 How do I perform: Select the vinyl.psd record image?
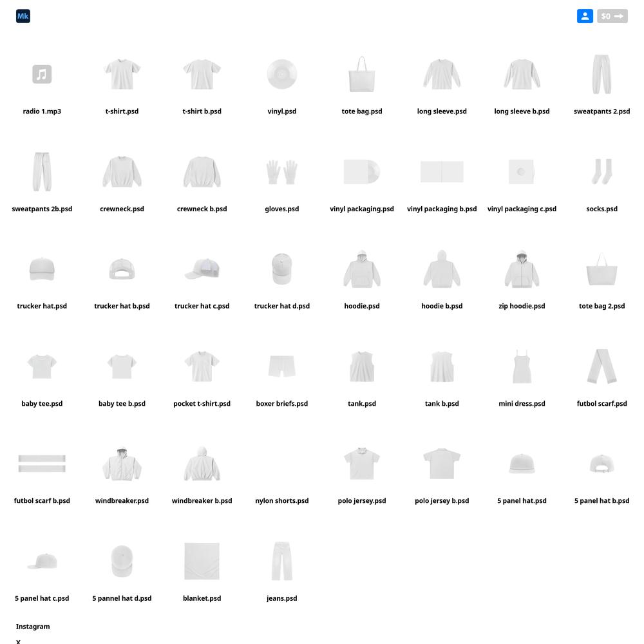tap(282, 74)
